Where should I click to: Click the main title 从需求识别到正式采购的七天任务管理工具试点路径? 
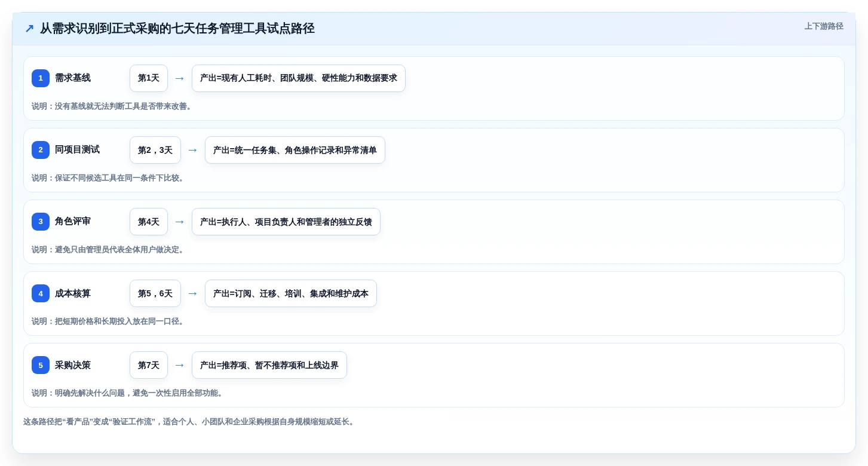pos(177,29)
